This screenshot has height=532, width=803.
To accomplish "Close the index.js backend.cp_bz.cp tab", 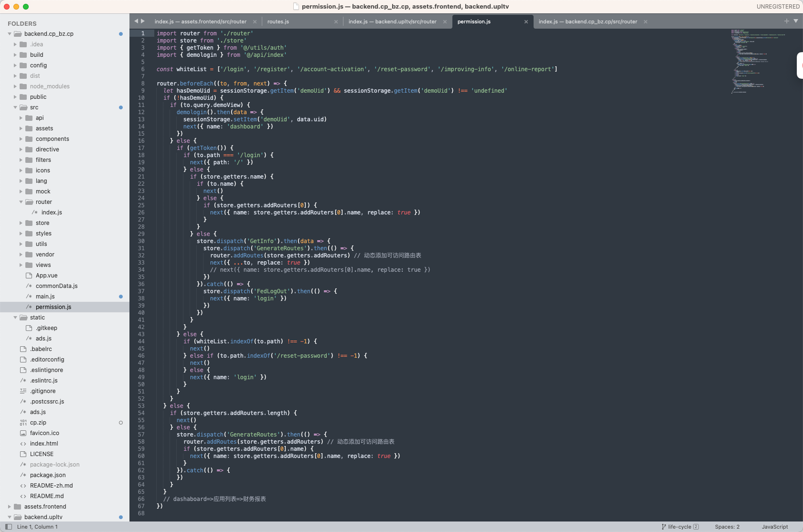I will pyautogui.click(x=645, y=21).
